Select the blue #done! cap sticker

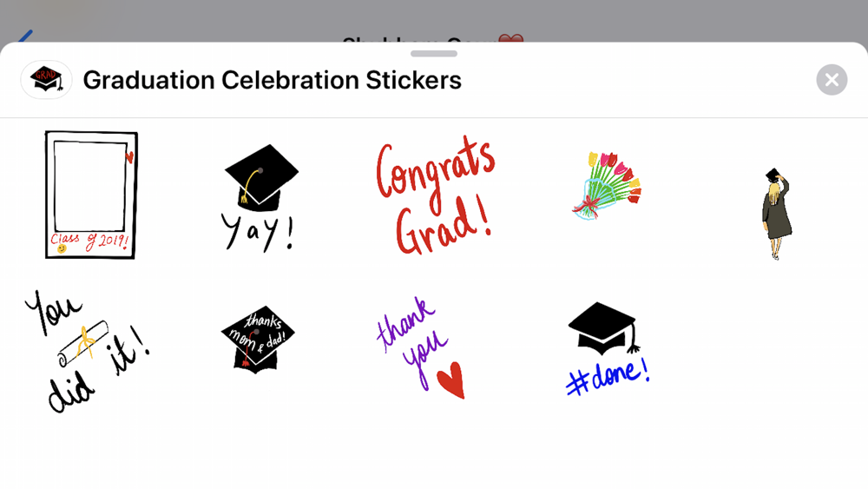click(608, 349)
